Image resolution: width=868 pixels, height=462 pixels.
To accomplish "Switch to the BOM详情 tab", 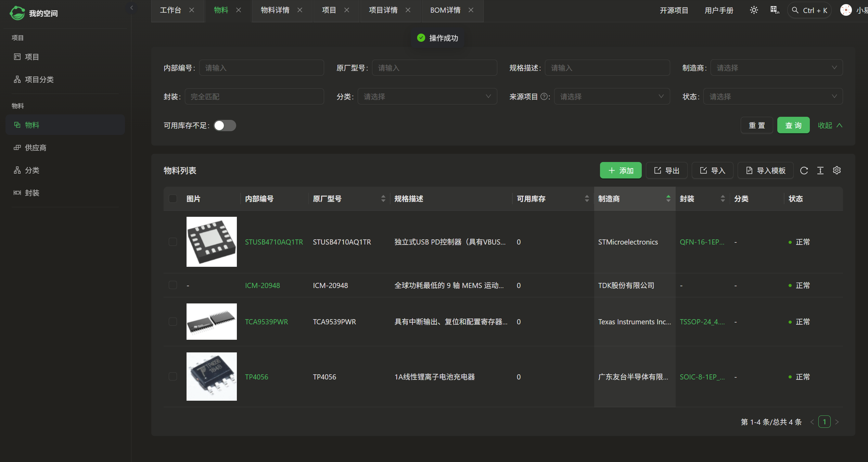I will 445,10.
